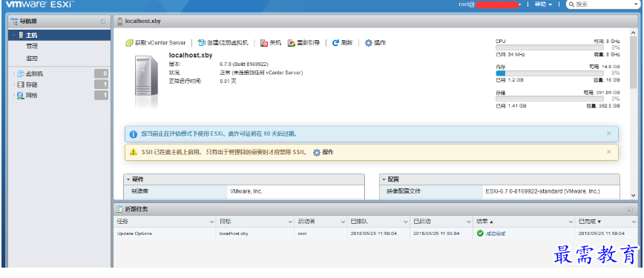Click the blue info icon in evaluation notice
The image size is (644, 278).
pyautogui.click(x=133, y=134)
